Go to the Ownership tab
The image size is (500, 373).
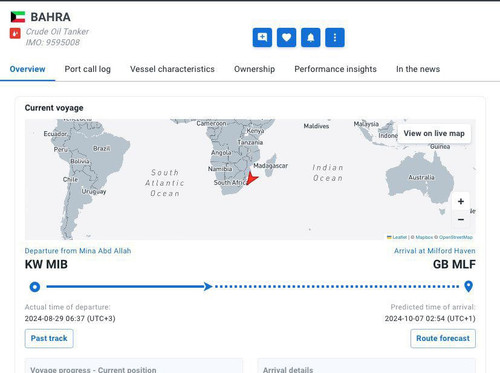(254, 69)
